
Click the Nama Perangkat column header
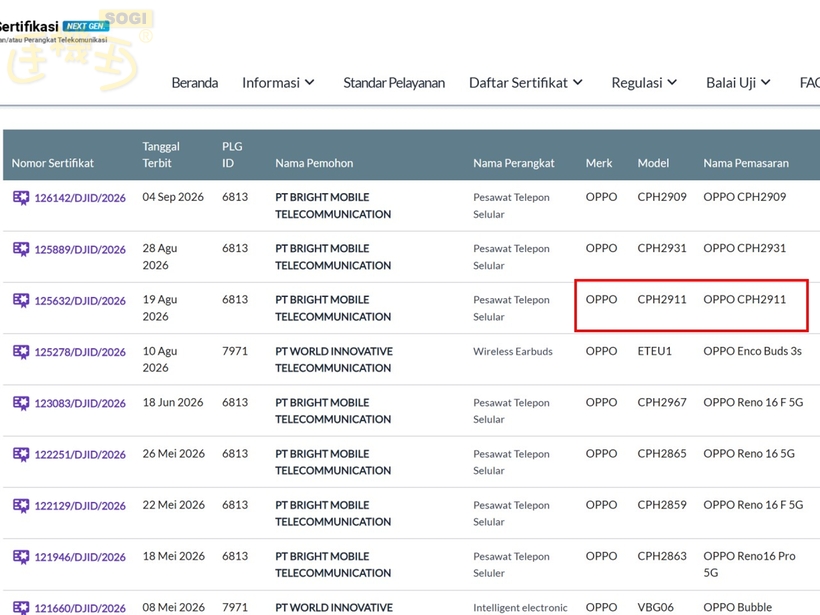(x=514, y=163)
